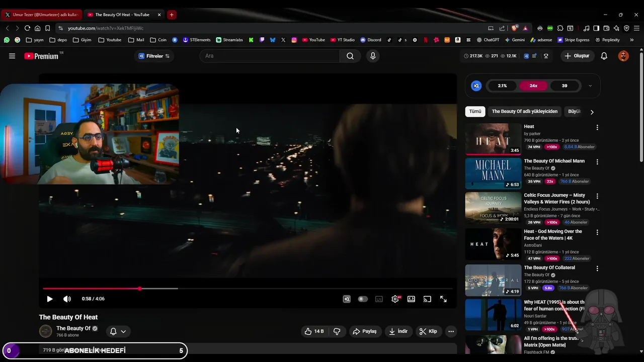Open the STElements bookmark
Viewport: 644px width, 362px height.
pos(197,40)
